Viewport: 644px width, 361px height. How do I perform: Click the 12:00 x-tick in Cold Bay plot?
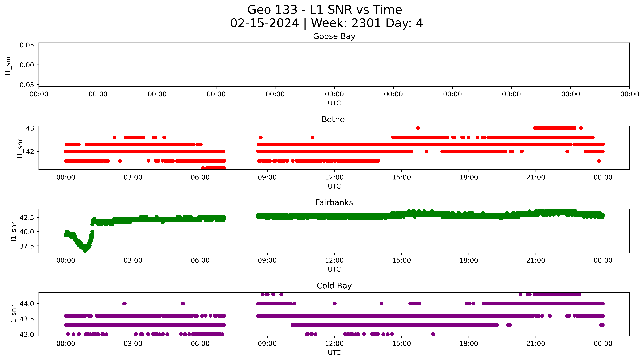pyautogui.click(x=334, y=344)
